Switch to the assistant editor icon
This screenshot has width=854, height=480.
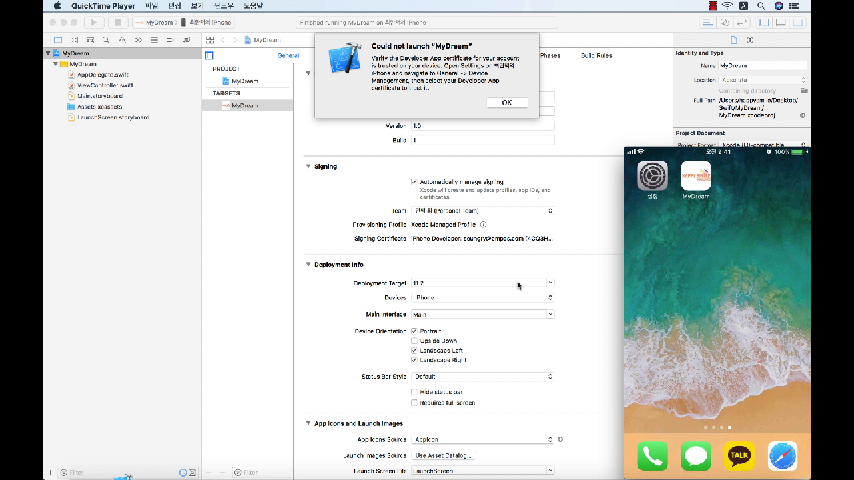click(725, 22)
